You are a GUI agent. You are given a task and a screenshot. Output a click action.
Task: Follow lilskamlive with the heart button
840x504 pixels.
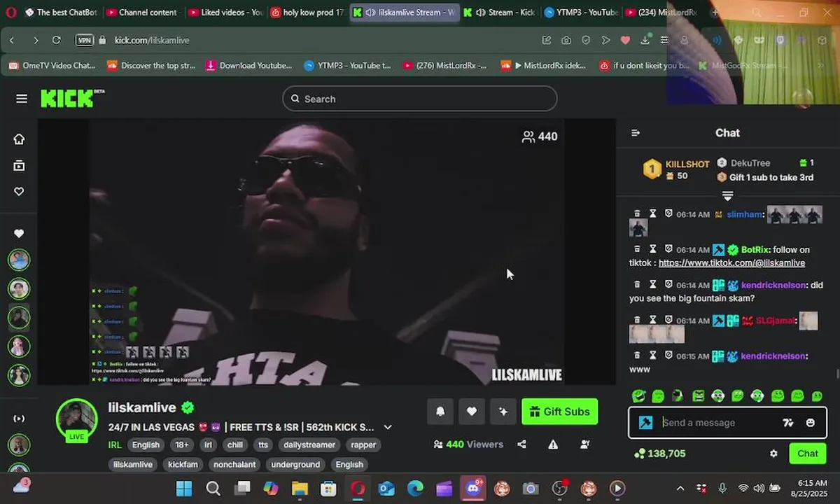(x=472, y=412)
